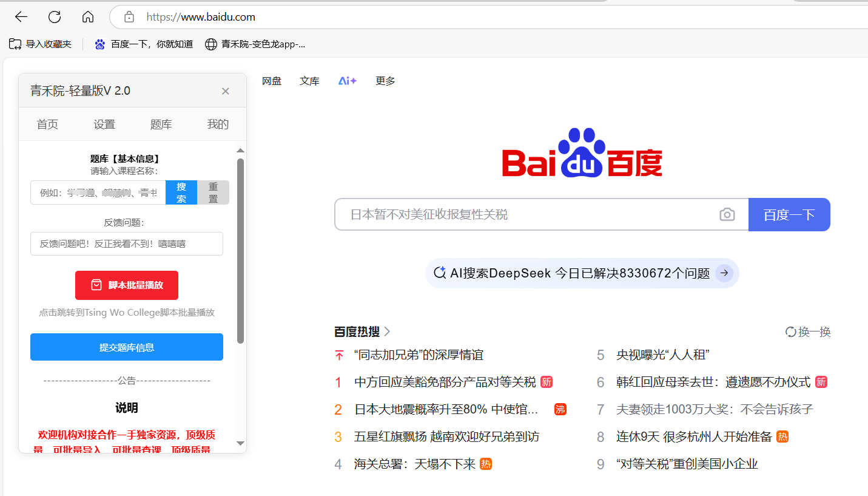Click the arrow on the DeepSeek banner

pos(724,273)
